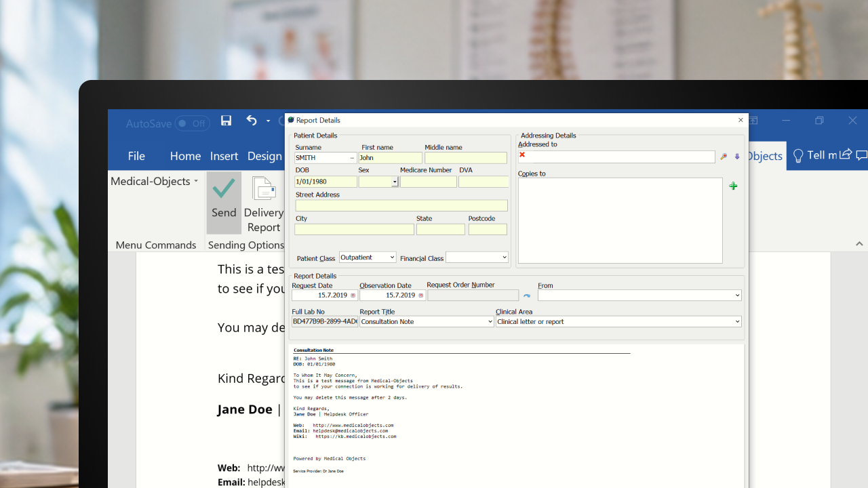
Task: Click the lookup icon beside Addressed to
Action: pyautogui.click(x=724, y=157)
